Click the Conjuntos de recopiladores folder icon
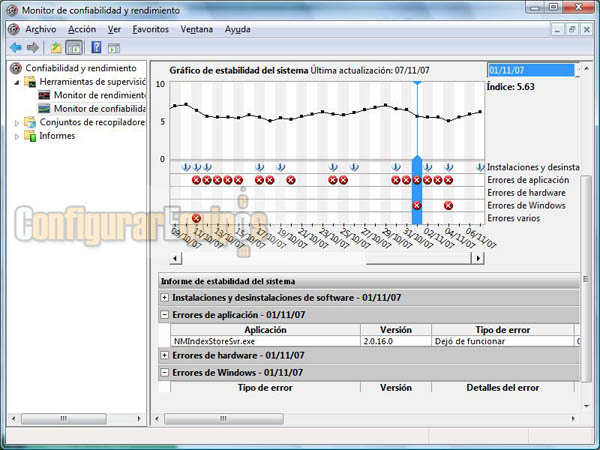 tap(30, 122)
